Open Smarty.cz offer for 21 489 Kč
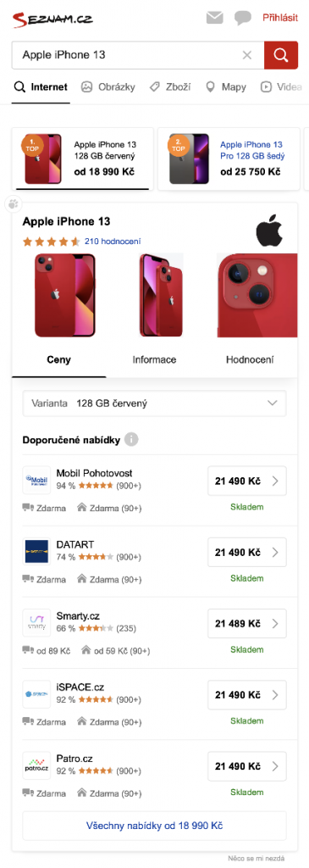The image size is (309, 868). tap(247, 623)
